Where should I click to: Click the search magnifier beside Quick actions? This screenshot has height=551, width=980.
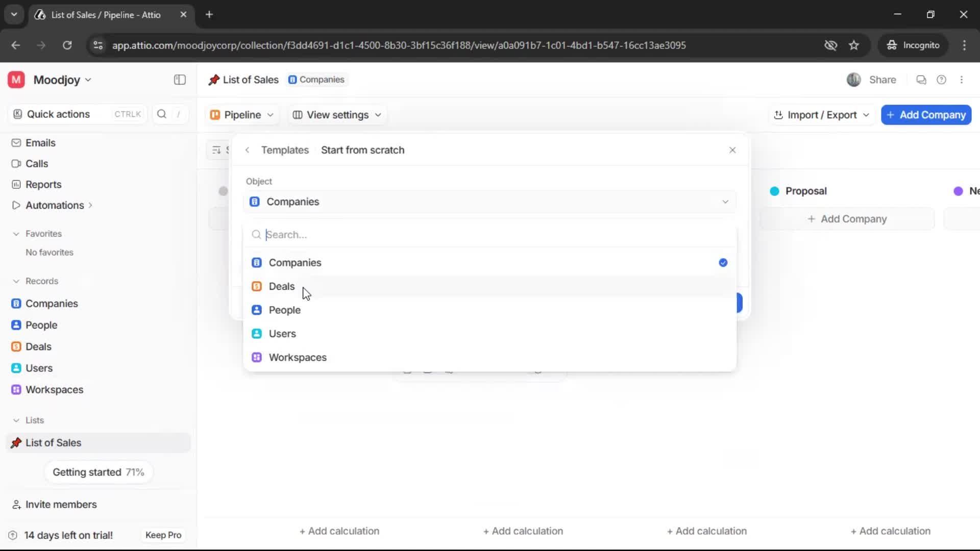pyautogui.click(x=161, y=114)
